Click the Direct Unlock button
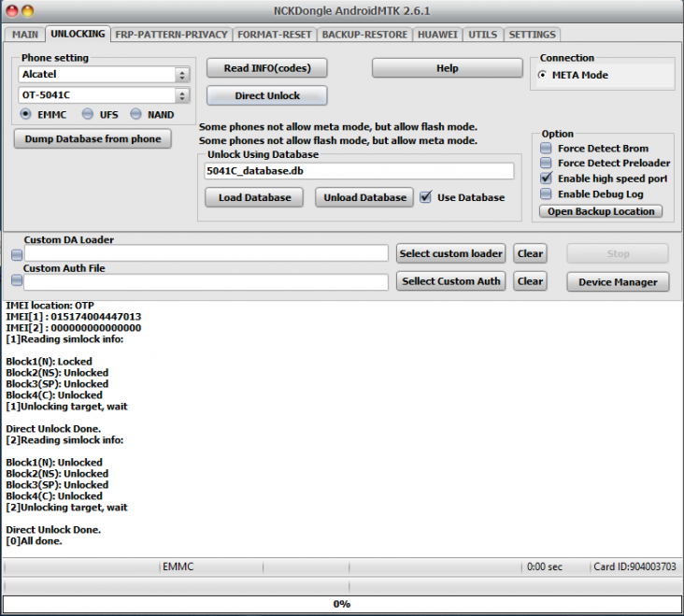The height and width of the screenshot is (616, 684). pyautogui.click(x=267, y=95)
